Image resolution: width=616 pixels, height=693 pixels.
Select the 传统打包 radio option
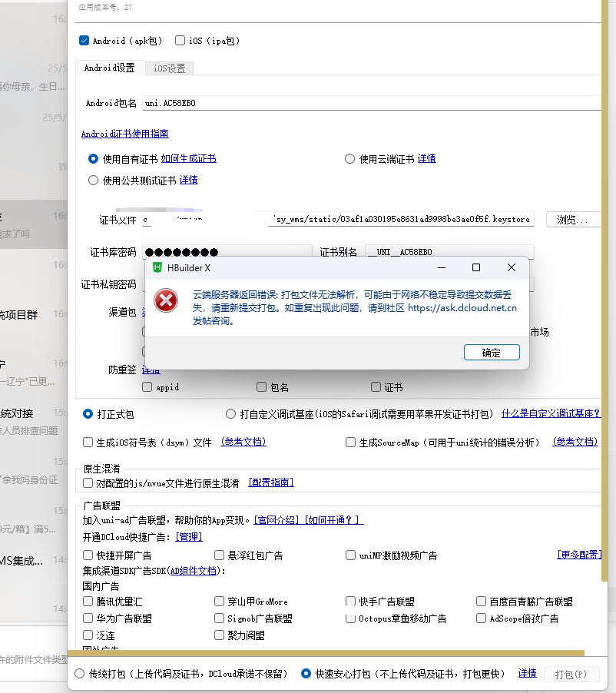80,674
